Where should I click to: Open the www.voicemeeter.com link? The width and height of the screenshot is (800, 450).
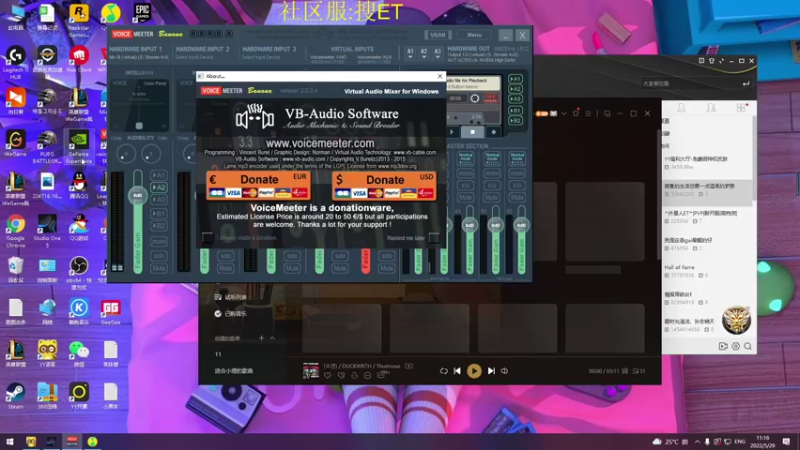pos(320,143)
